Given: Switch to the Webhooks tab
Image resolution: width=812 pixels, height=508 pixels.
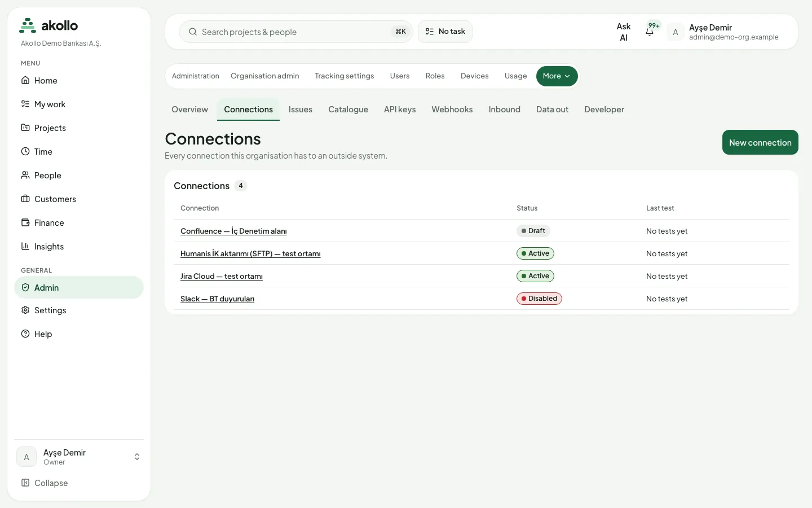Looking at the screenshot, I should (x=452, y=110).
